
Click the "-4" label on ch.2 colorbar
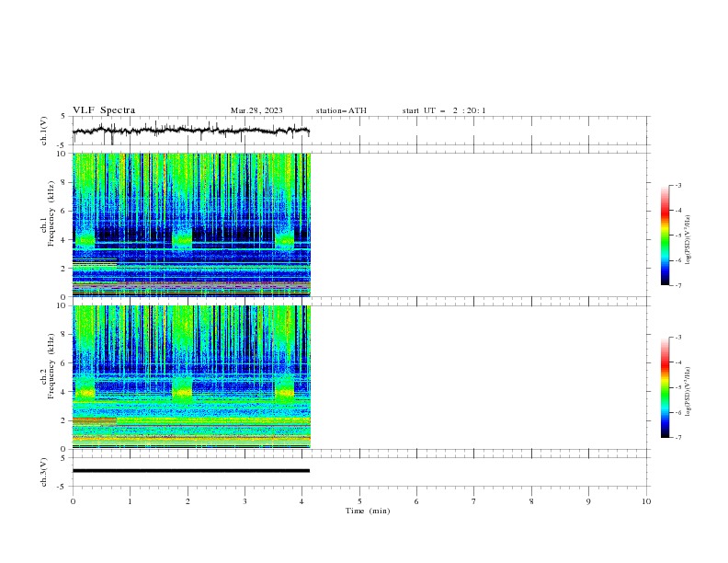click(678, 362)
